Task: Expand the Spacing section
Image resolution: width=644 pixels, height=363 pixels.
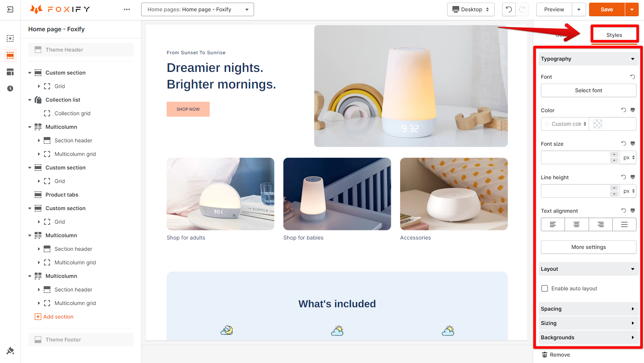Action: pos(588,309)
